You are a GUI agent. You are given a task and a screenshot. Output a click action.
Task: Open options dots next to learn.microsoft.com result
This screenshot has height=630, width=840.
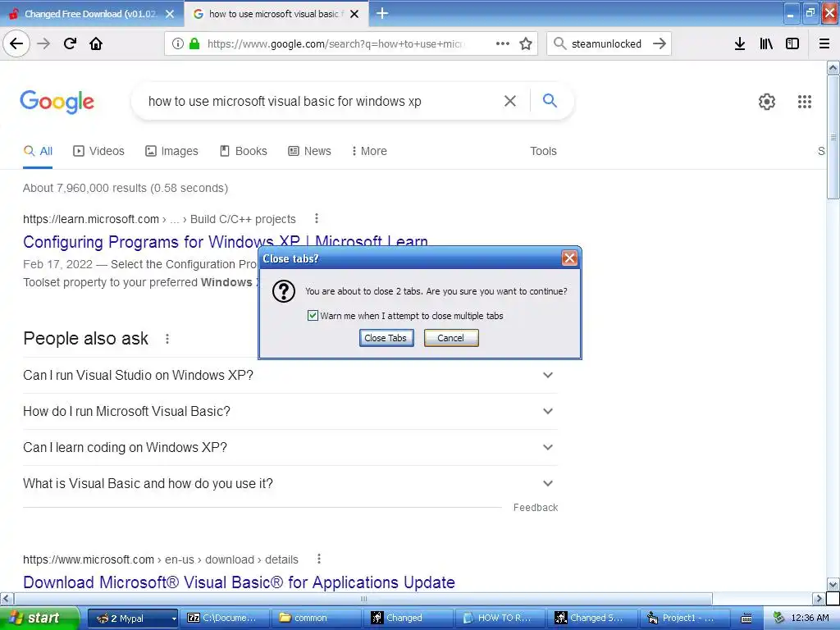[x=317, y=218]
